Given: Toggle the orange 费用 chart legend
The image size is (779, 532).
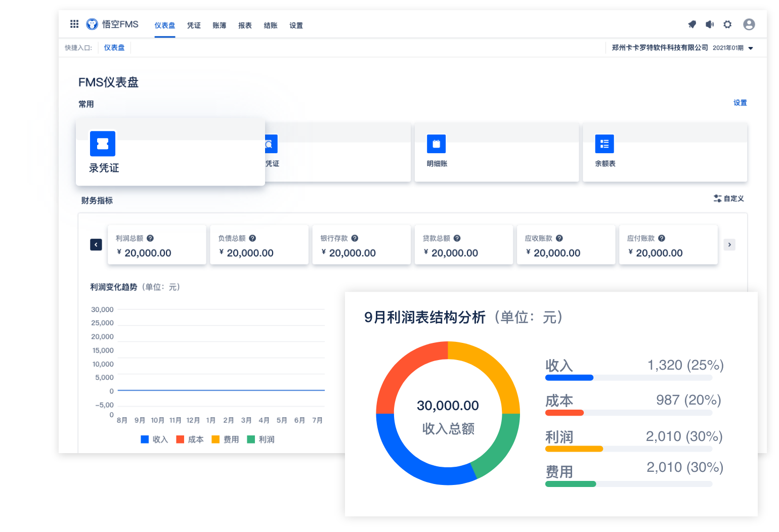Looking at the screenshot, I should 225,439.
